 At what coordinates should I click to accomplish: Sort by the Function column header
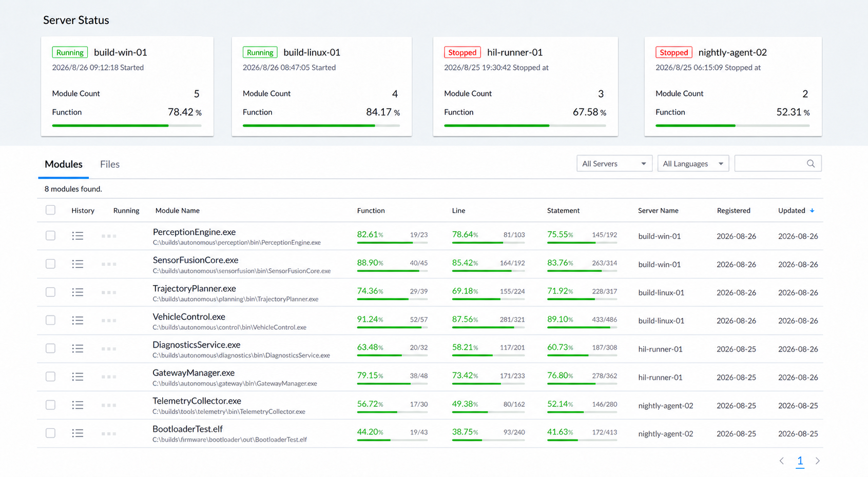[371, 211]
